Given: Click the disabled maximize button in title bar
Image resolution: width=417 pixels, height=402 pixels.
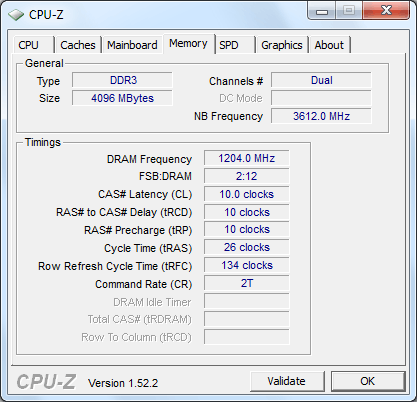Looking at the screenshot, I should pos(349,11).
